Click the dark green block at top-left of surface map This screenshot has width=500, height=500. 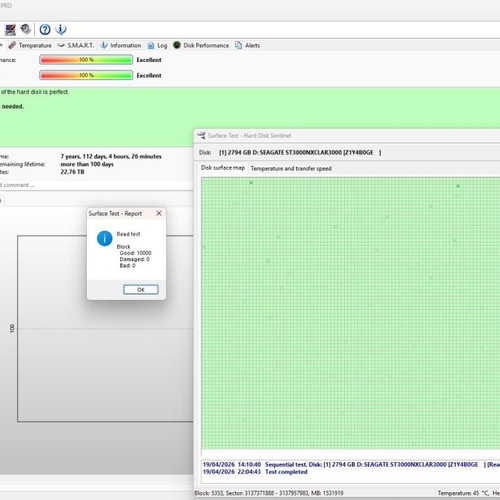click(251, 182)
